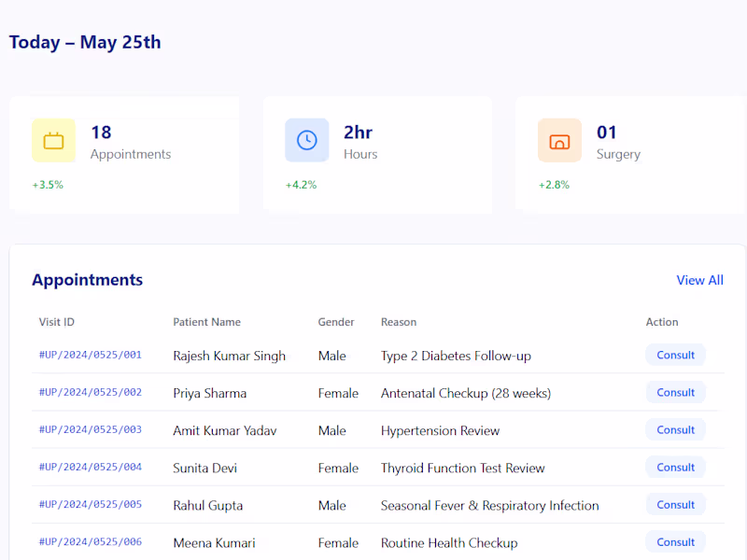Click the Today – May 25th heading
This screenshot has width=747, height=560.
click(x=84, y=42)
